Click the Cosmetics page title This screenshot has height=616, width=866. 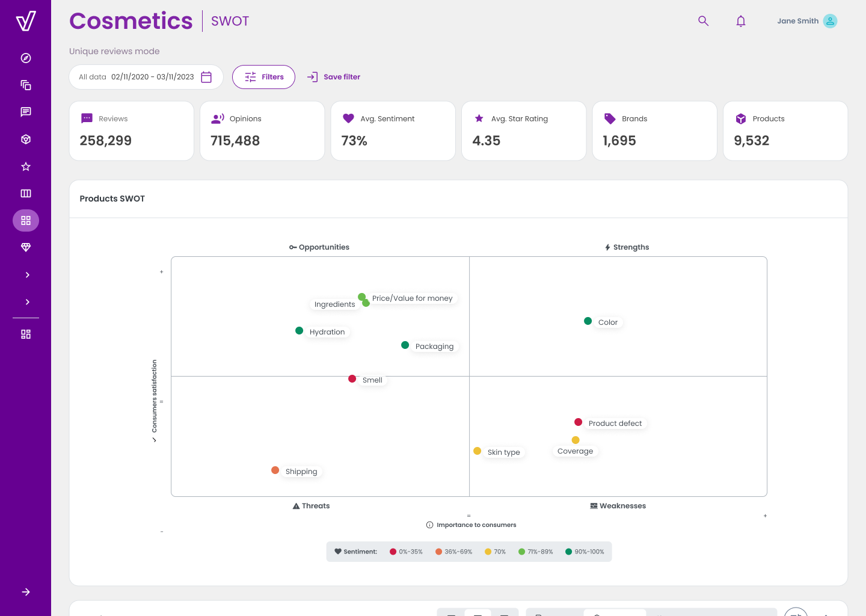pos(131,21)
